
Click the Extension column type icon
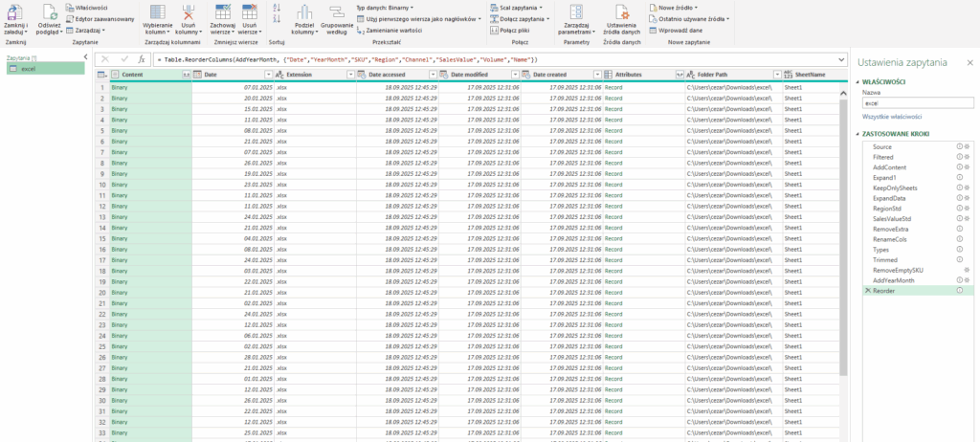[279, 75]
